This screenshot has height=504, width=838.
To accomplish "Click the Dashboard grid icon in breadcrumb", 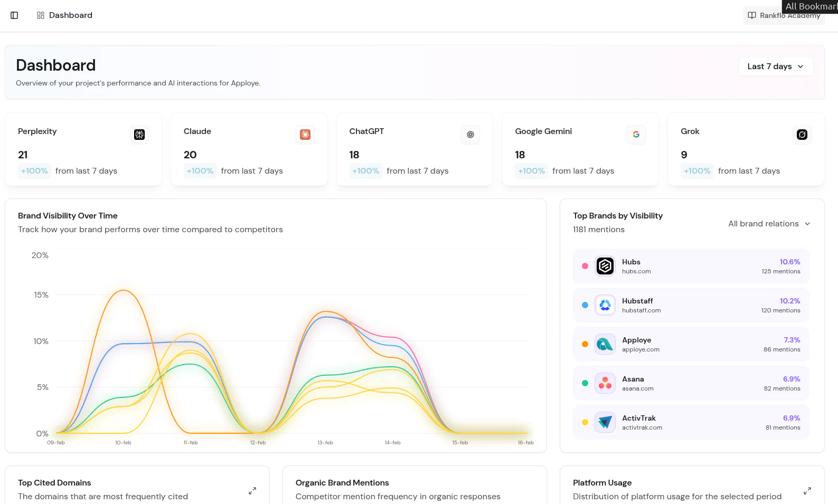I will click(41, 15).
